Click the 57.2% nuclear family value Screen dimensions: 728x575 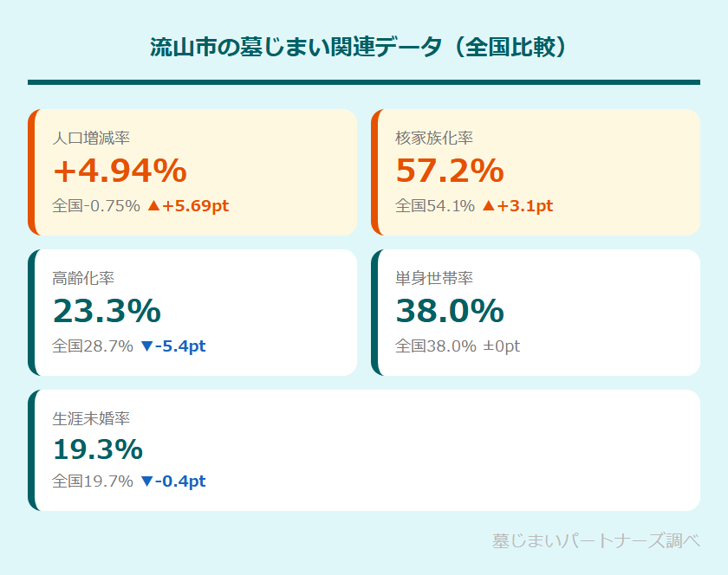click(450, 171)
